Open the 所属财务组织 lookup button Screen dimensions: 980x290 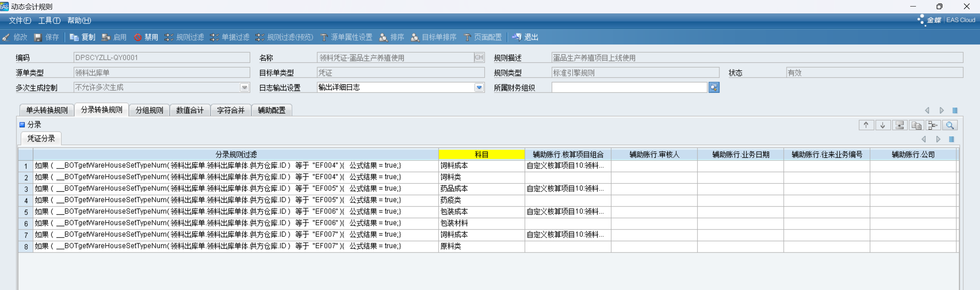pos(714,87)
